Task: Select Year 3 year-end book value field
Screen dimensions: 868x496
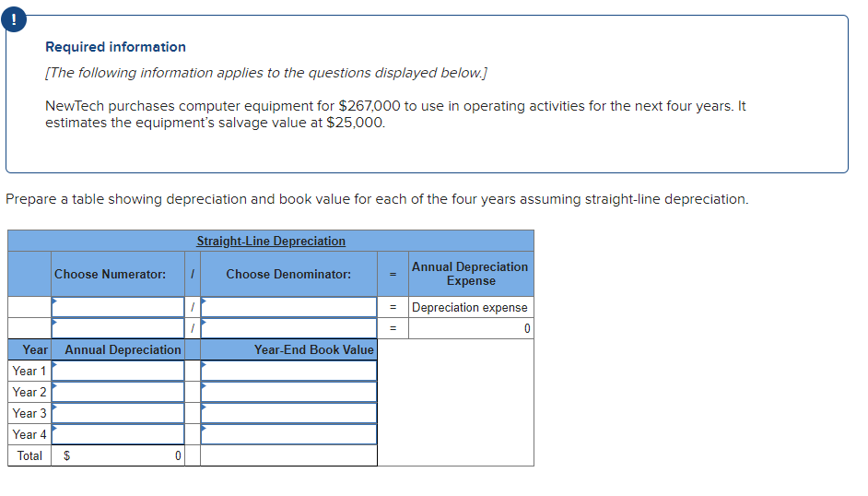Action: point(288,413)
